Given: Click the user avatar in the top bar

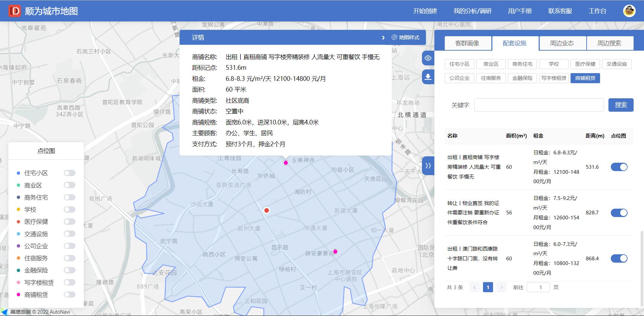Looking at the screenshot, I should pos(630,11).
